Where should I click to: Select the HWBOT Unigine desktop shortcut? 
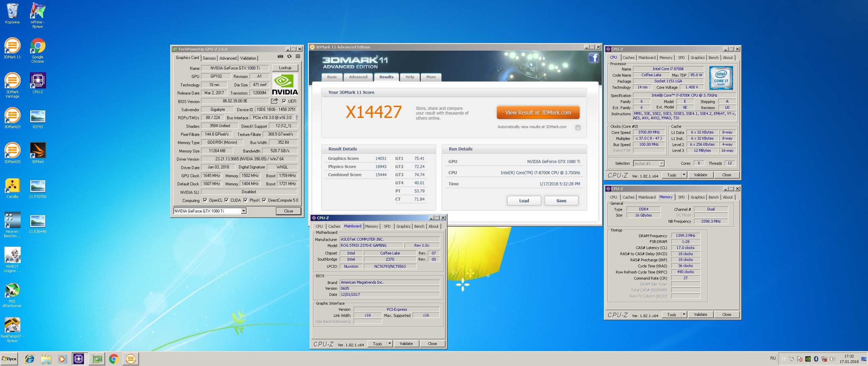(x=12, y=260)
